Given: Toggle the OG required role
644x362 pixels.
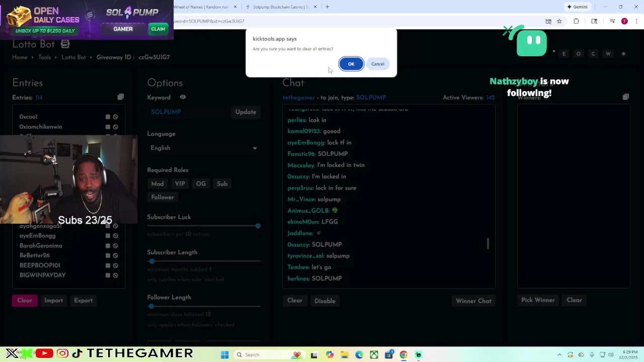Looking at the screenshot, I should pos(201,184).
